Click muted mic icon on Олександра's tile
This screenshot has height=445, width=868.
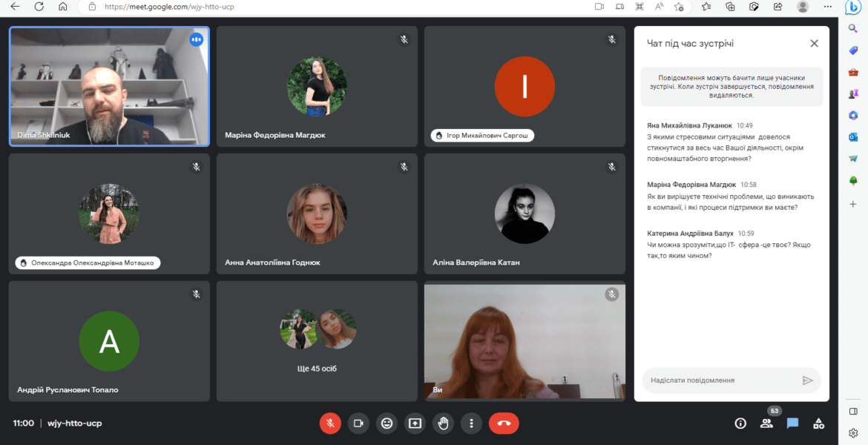pyautogui.click(x=196, y=167)
